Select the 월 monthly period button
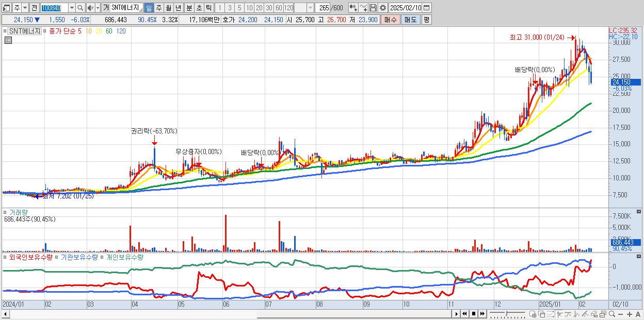 (x=168, y=8)
